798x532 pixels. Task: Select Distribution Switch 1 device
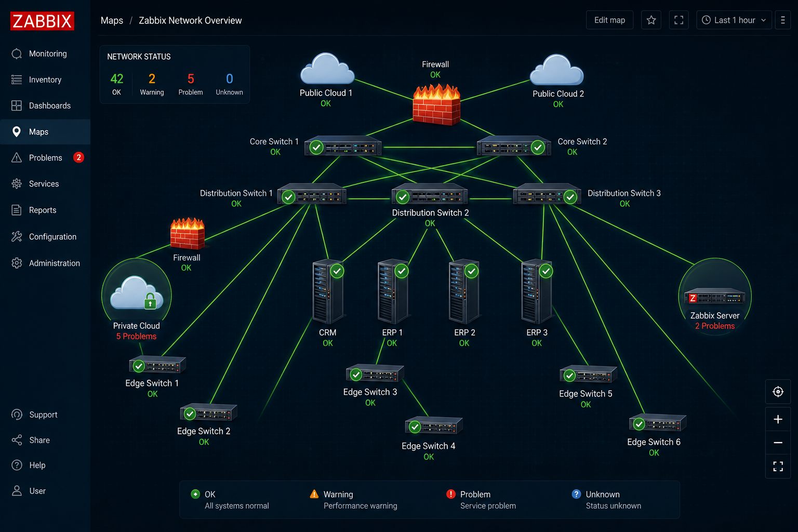(312, 194)
